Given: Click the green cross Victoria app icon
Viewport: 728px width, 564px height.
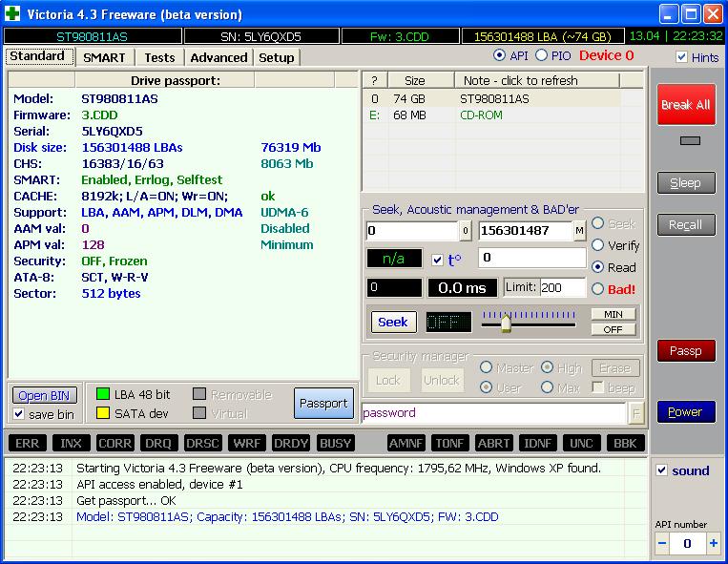Looking at the screenshot, I should coord(12,14).
